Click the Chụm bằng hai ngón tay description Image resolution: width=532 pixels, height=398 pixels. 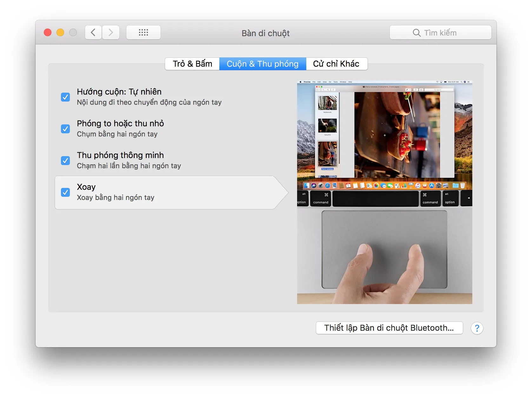[x=117, y=134]
